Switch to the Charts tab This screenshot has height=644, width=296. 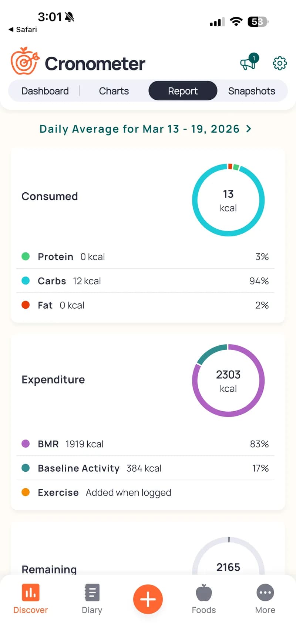(x=114, y=91)
